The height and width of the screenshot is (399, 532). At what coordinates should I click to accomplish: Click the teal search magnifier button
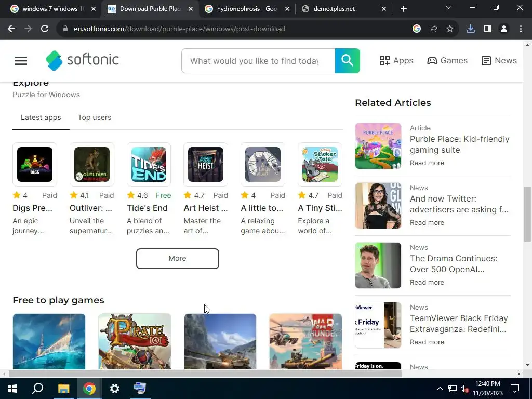[347, 61]
